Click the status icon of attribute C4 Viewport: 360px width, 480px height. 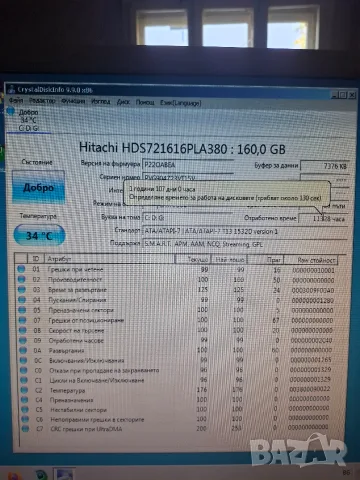coord(25,399)
